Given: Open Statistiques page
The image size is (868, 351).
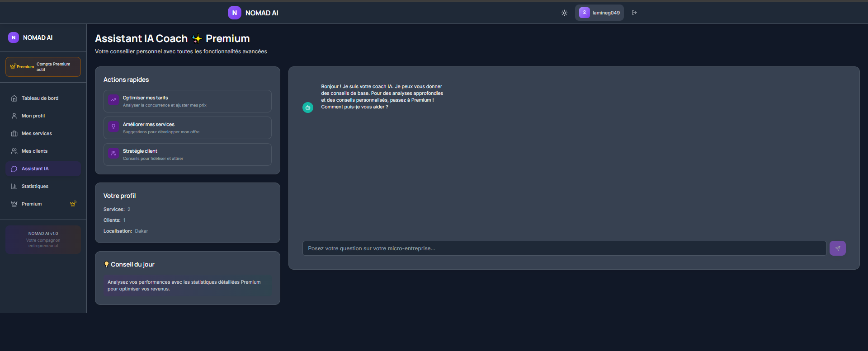Looking at the screenshot, I should point(43,186).
